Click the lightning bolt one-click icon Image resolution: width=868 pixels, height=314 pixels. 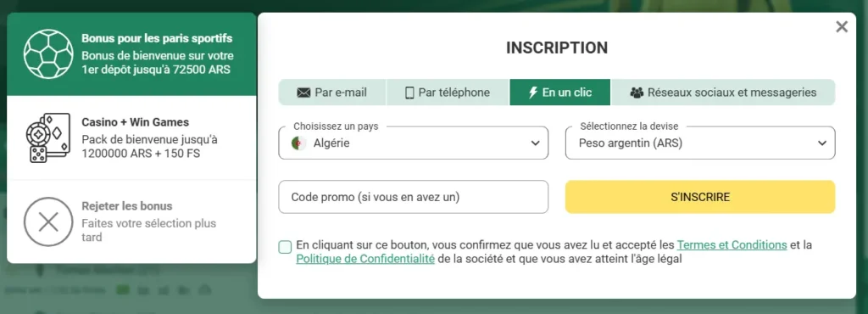coord(533,93)
